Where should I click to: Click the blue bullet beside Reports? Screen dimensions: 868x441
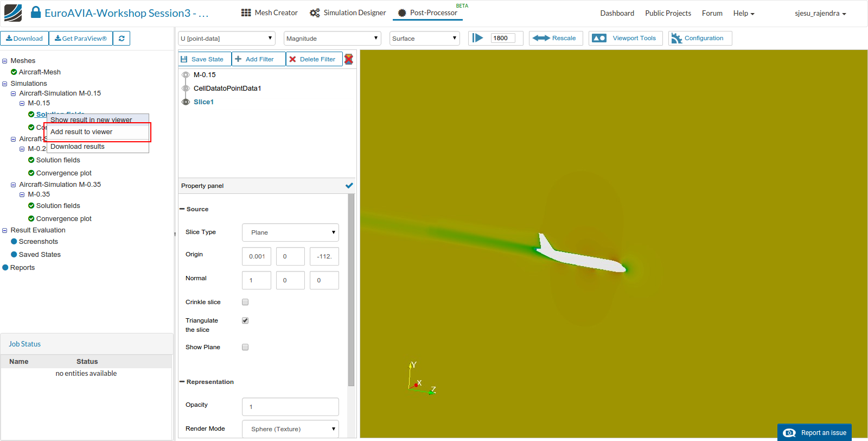click(5, 268)
